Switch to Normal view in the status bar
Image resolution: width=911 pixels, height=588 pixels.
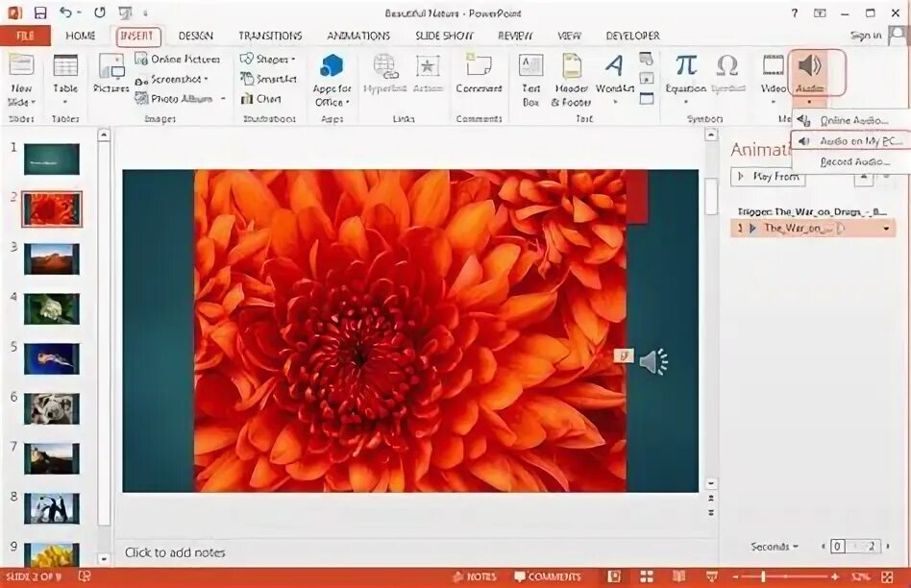pyautogui.click(x=613, y=576)
